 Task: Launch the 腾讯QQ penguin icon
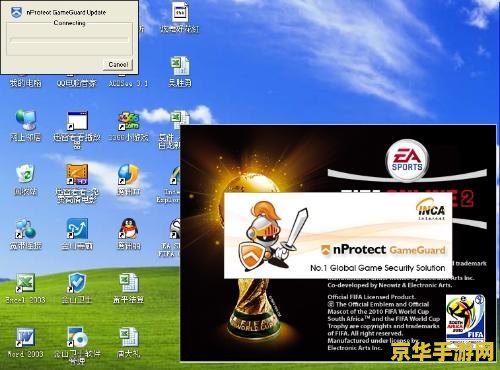tap(129, 228)
